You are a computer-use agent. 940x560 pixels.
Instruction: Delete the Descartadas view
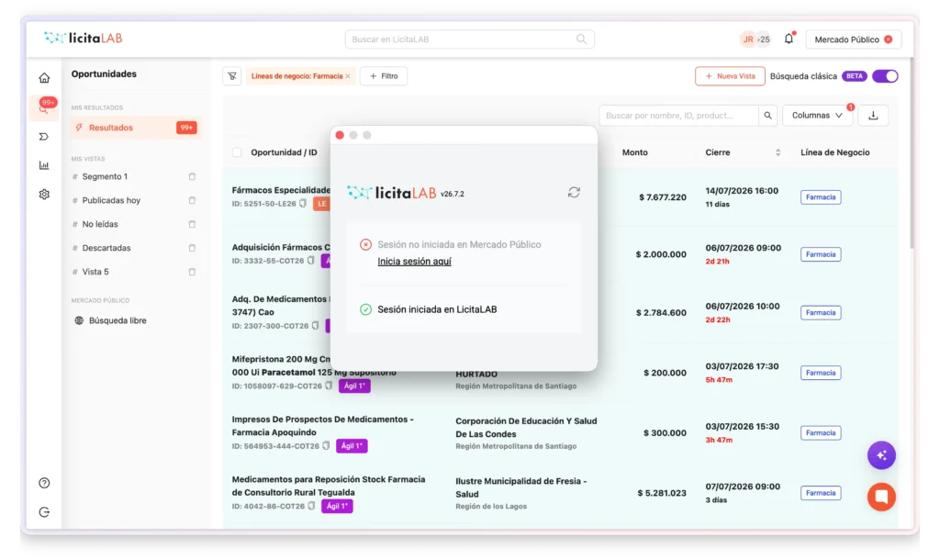[x=193, y=248]
